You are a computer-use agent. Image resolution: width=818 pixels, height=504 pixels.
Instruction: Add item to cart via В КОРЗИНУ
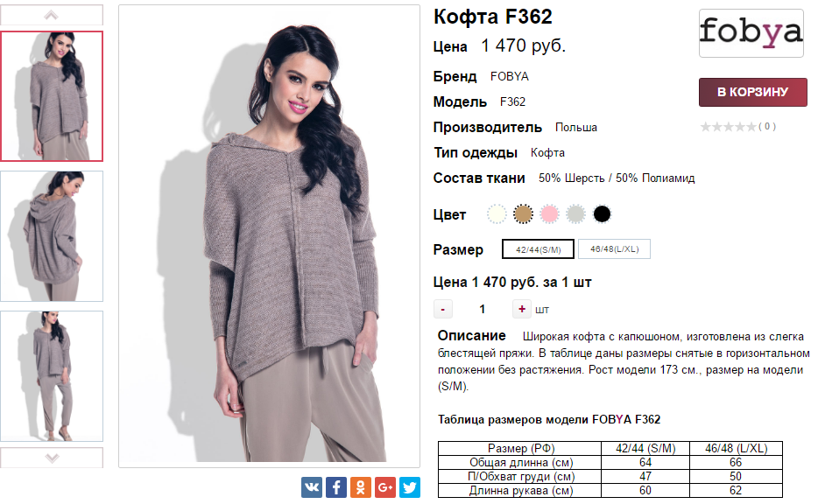point(753,92)
